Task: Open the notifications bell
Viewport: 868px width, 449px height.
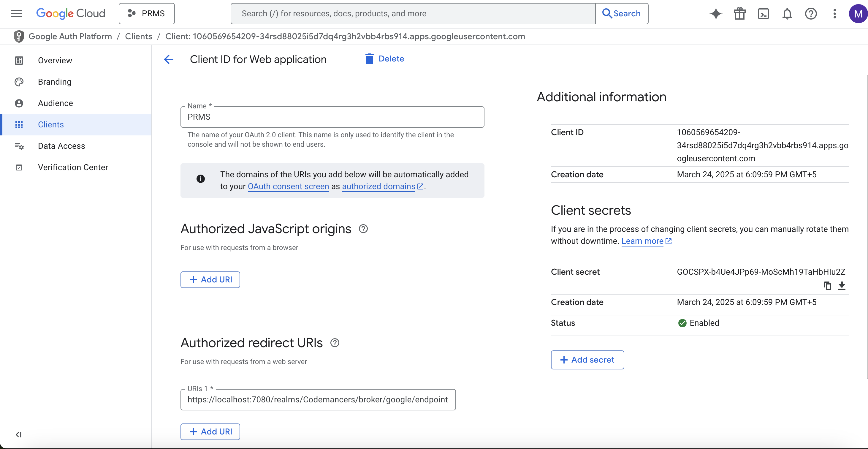Action: [x=787, y=13]
